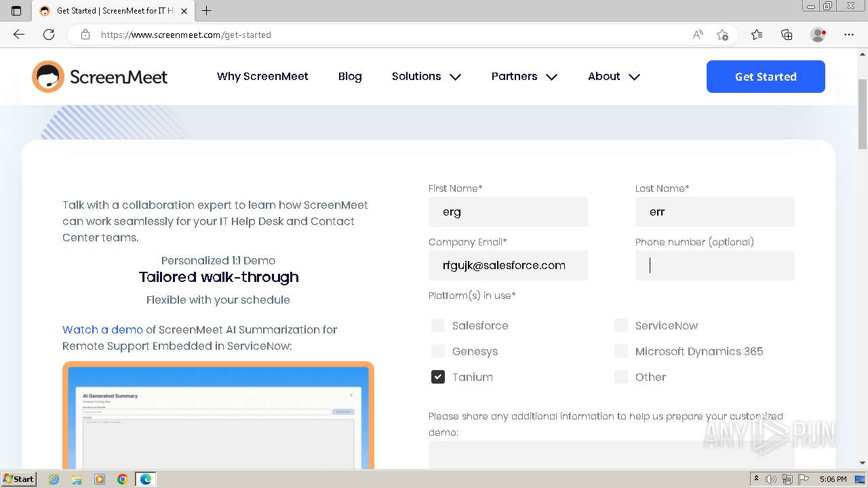
Task: Open a new browser tab
Action: pyautogui.click(x=207, y=11)
